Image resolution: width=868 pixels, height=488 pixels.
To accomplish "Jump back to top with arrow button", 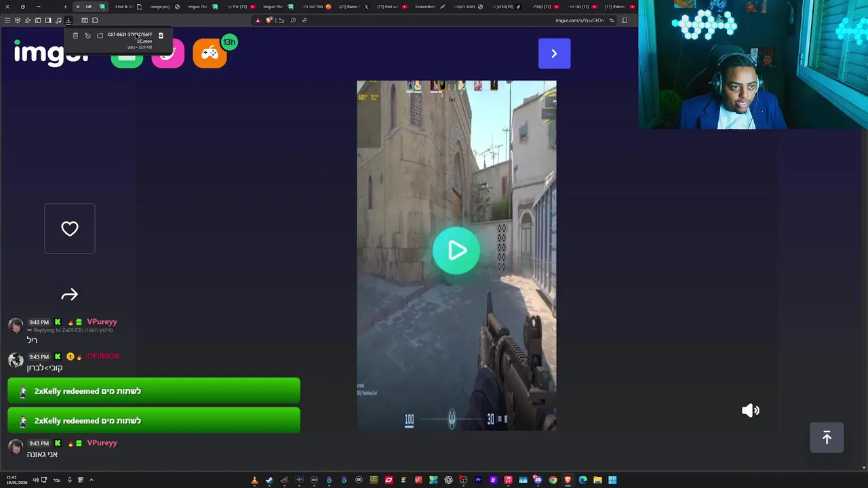I will tap(827, 438).
